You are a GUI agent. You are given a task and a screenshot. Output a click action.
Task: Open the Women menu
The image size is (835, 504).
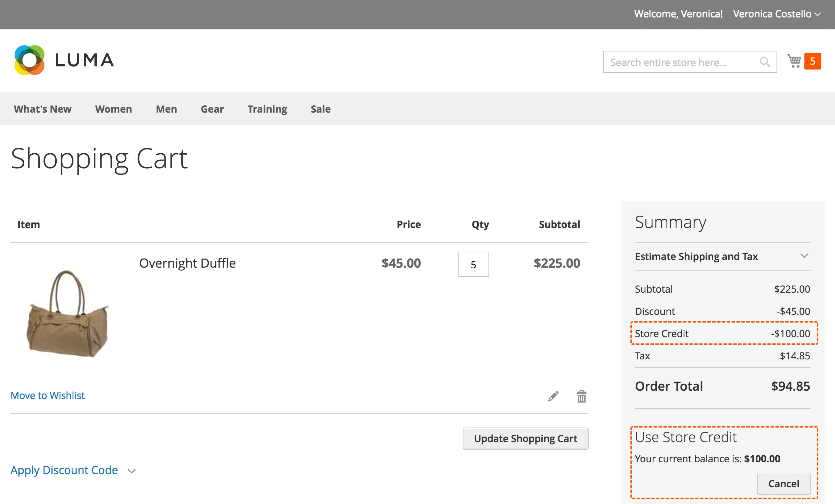[113, 109]
